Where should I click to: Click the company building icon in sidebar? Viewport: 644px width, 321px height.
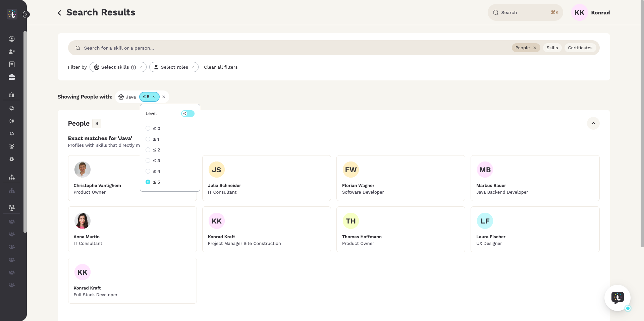[x=12, y=94]
